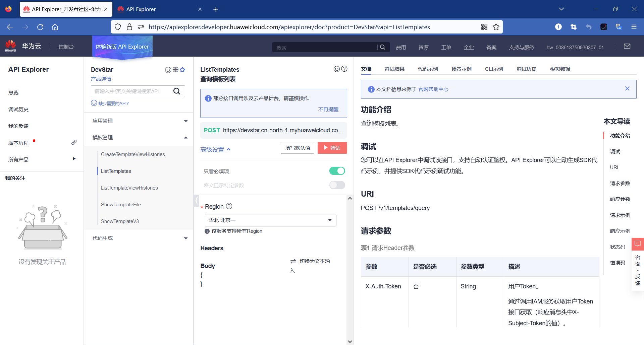Jump to 响应示例 in the 本文导读 outline

tap(620, 231)
